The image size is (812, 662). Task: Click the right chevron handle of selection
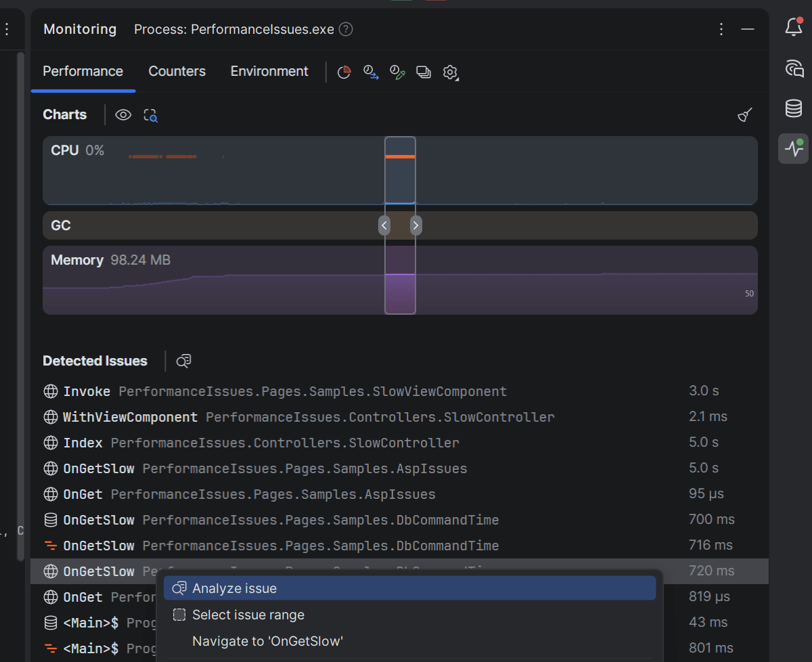point(415,225)
